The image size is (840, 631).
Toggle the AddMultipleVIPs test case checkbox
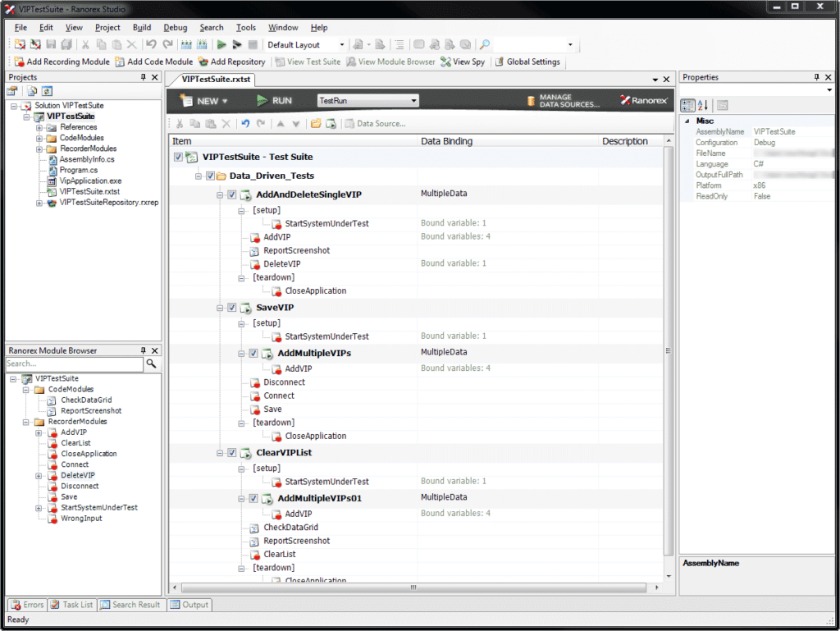coord(253,353)
